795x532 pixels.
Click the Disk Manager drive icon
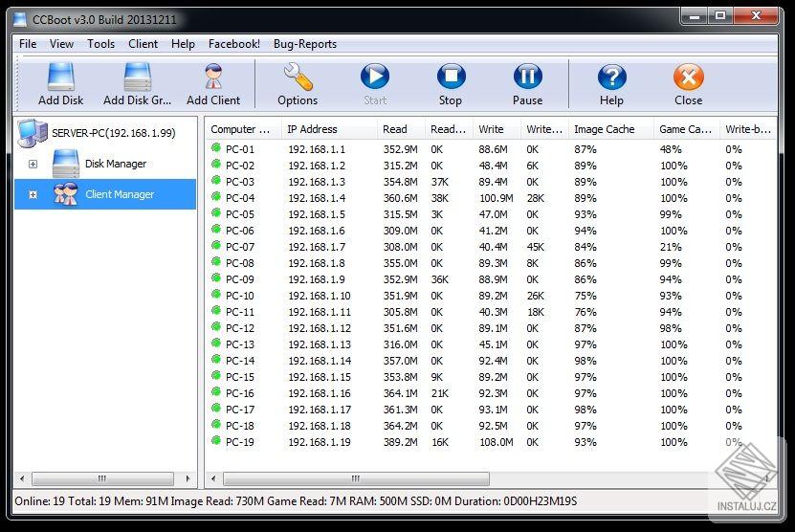pos(66,164)
